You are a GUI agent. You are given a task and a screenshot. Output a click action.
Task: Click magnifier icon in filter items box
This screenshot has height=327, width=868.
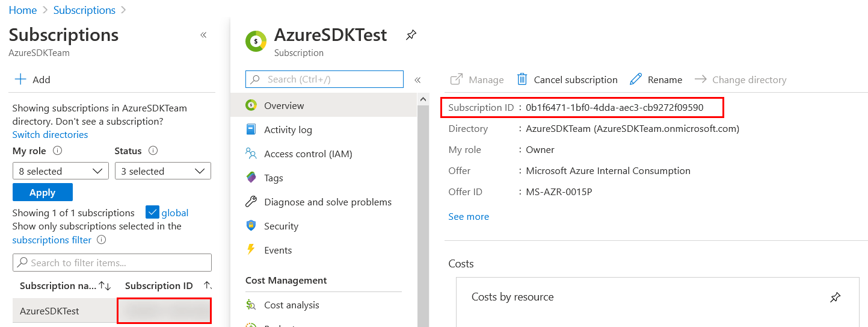click(x=23, y=263)
